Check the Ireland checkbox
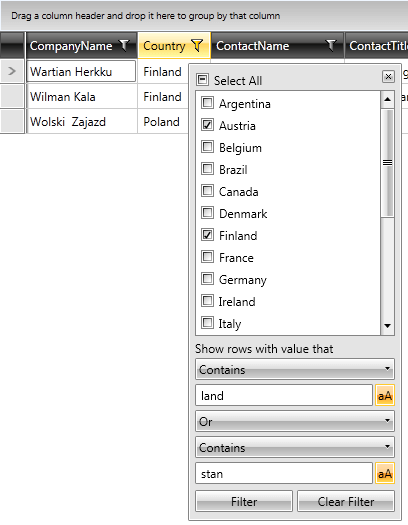 point(207,301)
